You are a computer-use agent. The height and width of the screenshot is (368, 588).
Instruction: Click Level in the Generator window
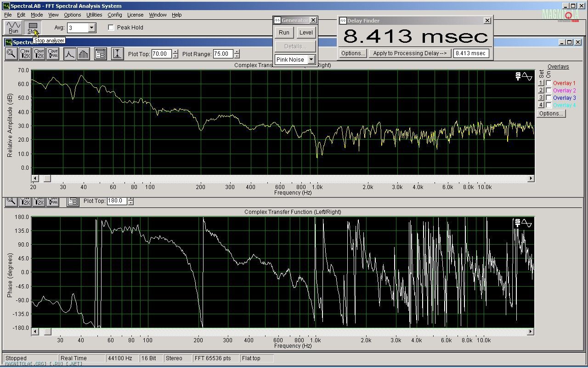306,33
